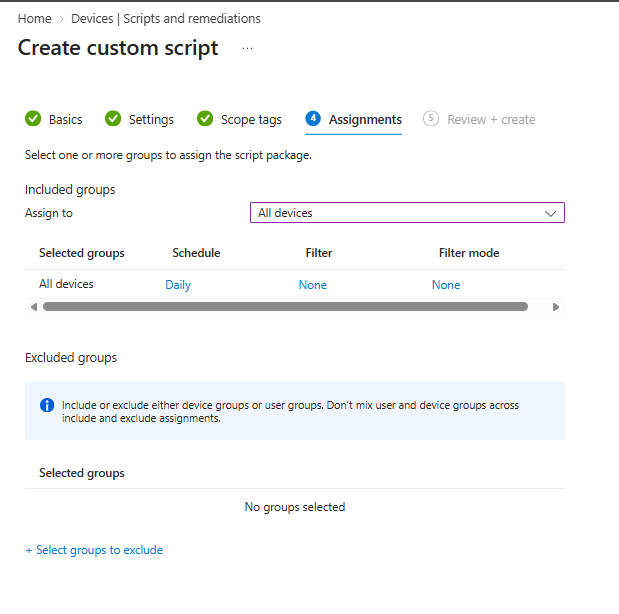
Task: Edit the Daily schedule for All devices
Action: coord(178,285)
